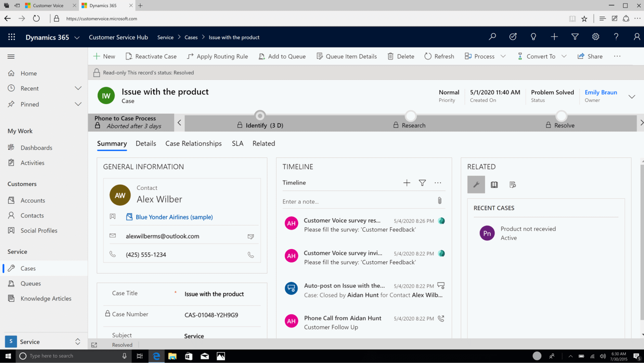Open the pop-out form icon in status bar
The width and height of the screenshot is (644, 363).
point(94,345)
